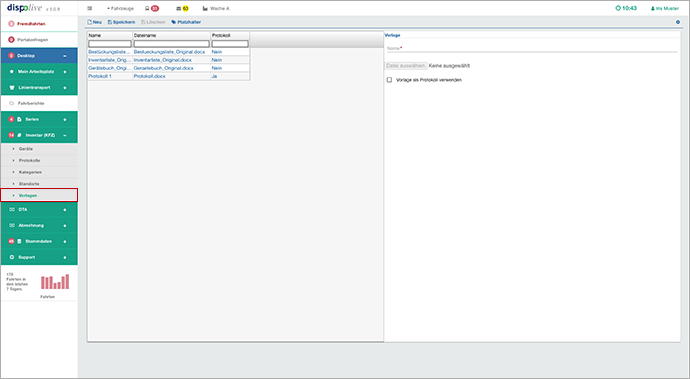The image size is (690, 379).
Task: Click the 'Protokoll.docx' file name cell
Action: (x=150, y=76)
